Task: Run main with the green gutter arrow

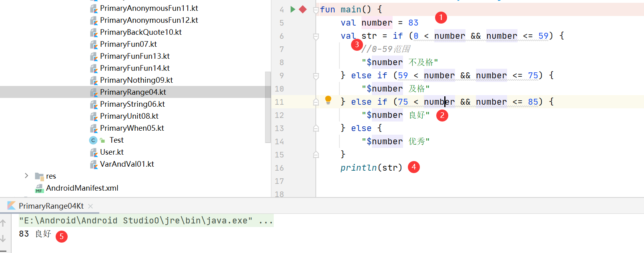Action: coord(293,9)
